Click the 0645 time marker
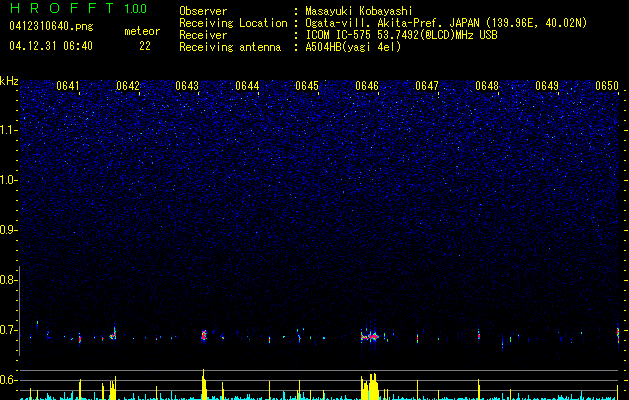This screenshot has width=629, height=400. [x=307, y=86]
